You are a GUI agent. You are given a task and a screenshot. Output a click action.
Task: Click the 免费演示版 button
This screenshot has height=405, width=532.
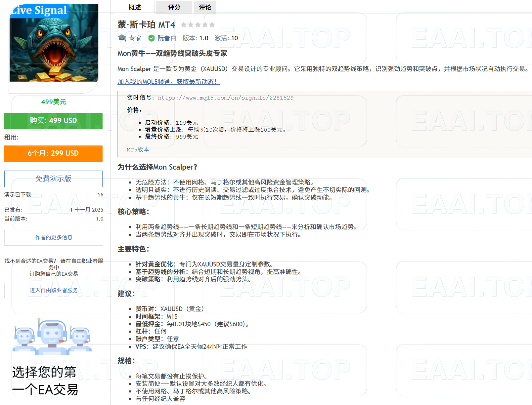pyautogui.click(x=53, y=179)
